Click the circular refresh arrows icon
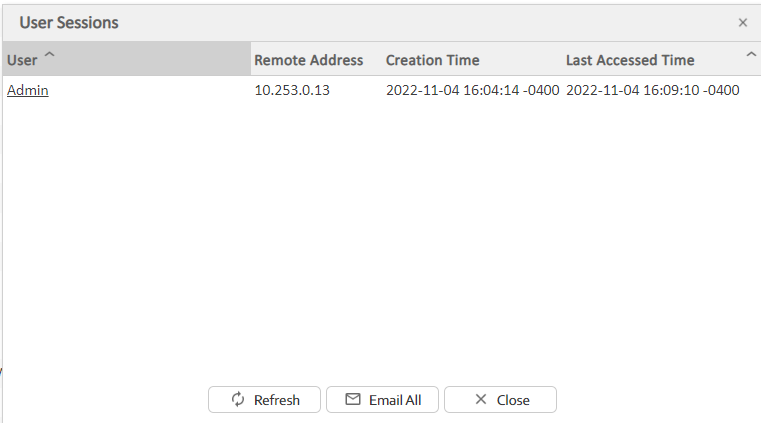Screen dimensions: 761x423 point(238,399)
